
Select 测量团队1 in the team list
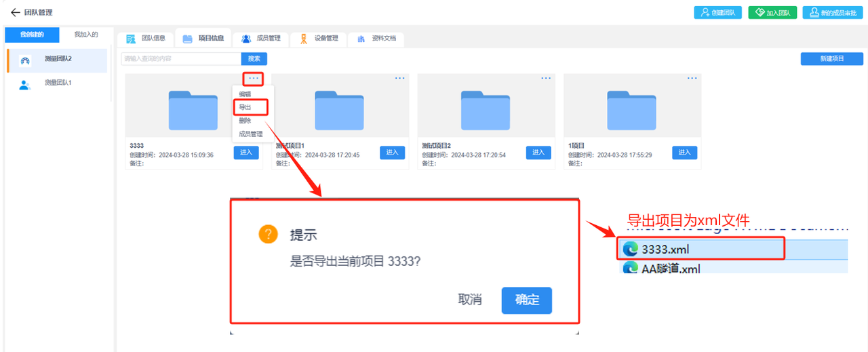pos(58,83)
